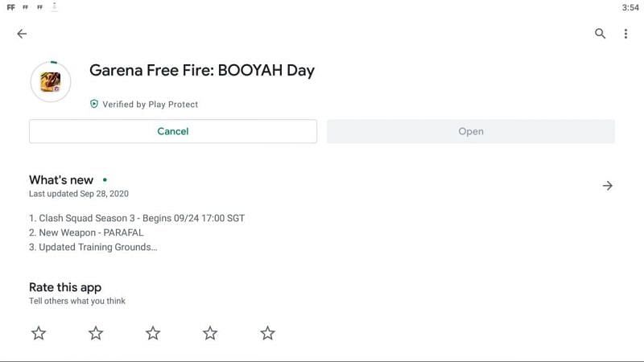
Task: Go back using the arrow icon
Action: click(22, 34)
